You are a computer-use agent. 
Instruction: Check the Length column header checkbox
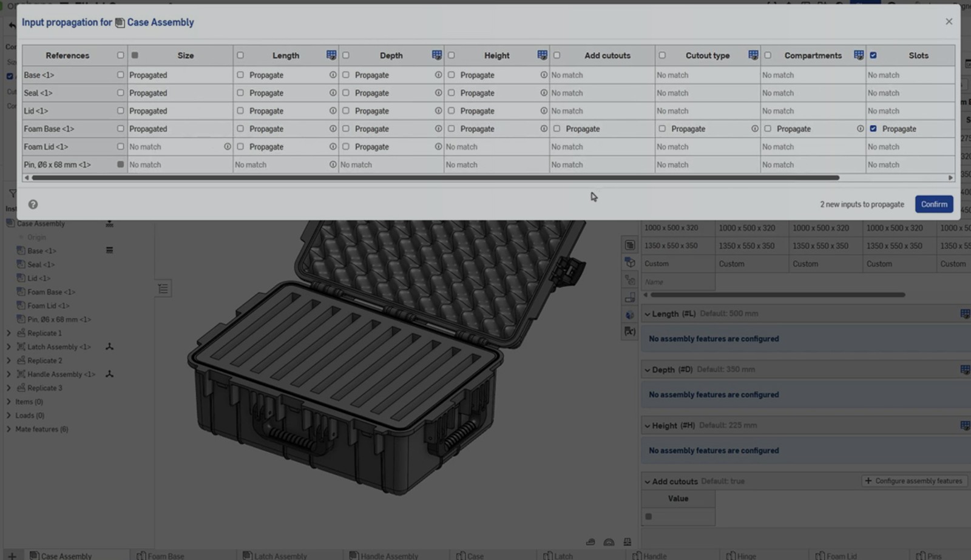pos(240,55)
